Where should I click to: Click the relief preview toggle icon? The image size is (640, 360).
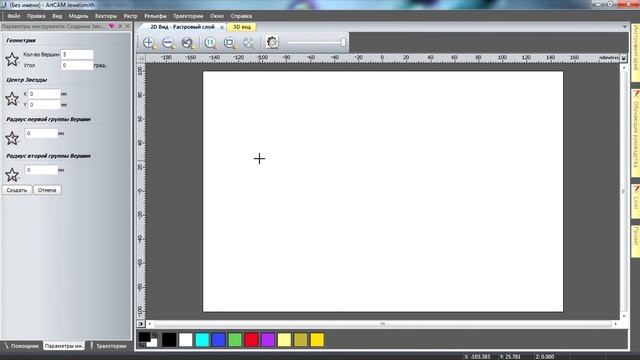(272, 42)
